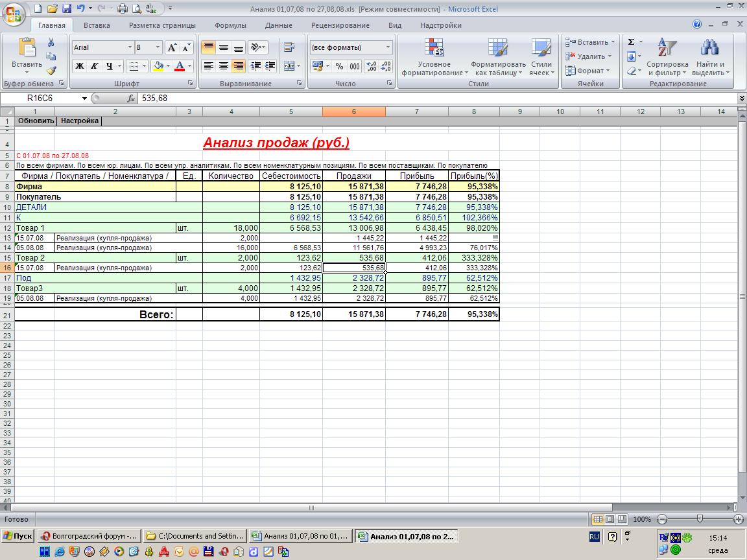Click the yellow fill color bucket
This screenshot has height=560, width=747.
click(158, 66)
